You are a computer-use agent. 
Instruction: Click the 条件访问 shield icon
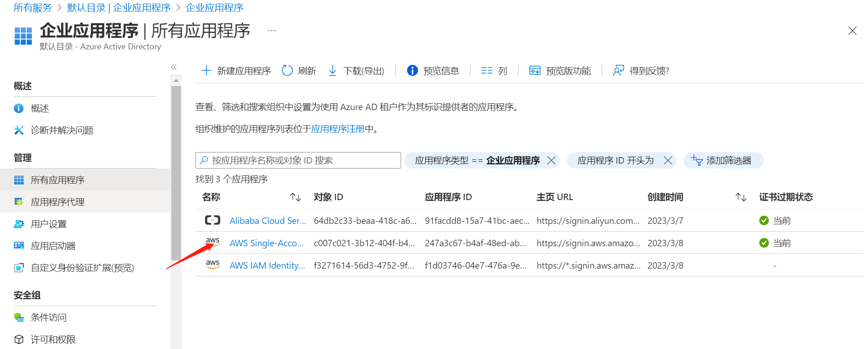[19, 317]
